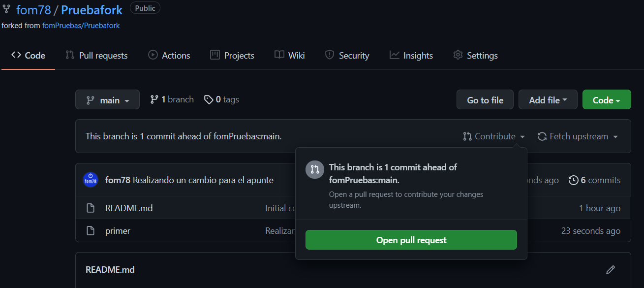The image size is (644, 288).
Task: Open the main branch selector dropdown
Action: [107, 99]
